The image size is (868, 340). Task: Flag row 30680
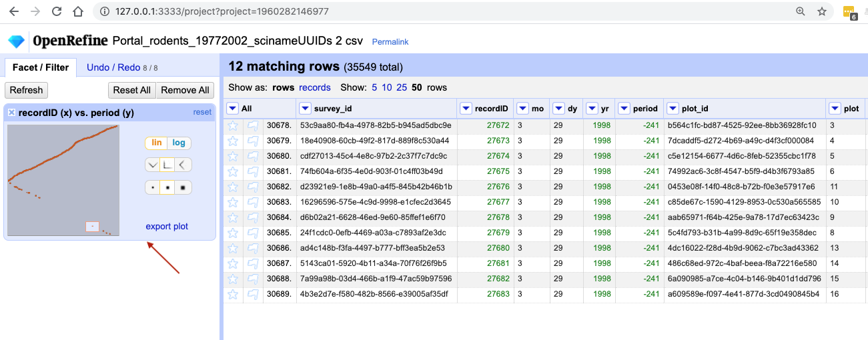pyautogui.click(x=253, y=156)
